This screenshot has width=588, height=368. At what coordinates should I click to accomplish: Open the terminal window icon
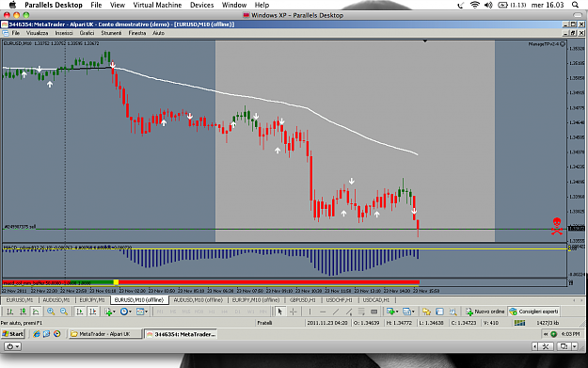440,312
